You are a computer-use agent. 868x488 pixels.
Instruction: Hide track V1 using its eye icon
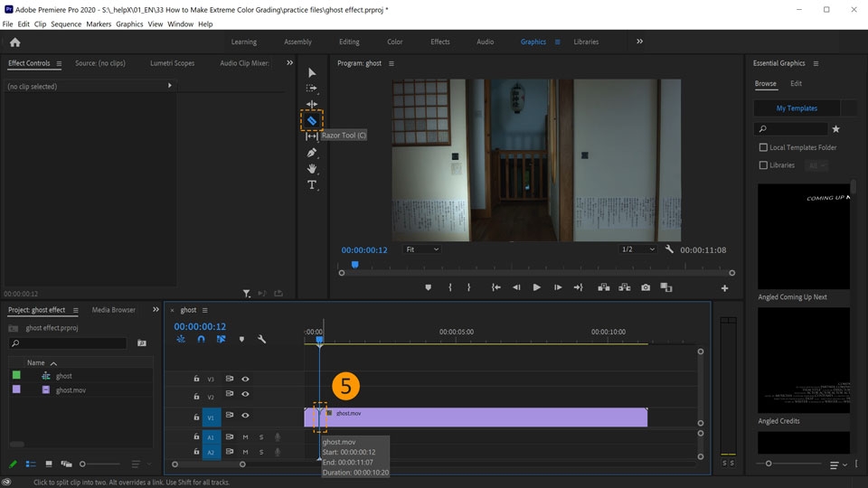[x=245, y=416]
